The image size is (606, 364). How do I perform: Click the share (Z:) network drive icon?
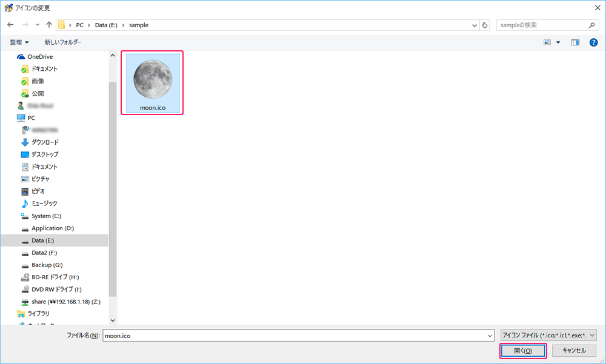click(x=25, y=302)
